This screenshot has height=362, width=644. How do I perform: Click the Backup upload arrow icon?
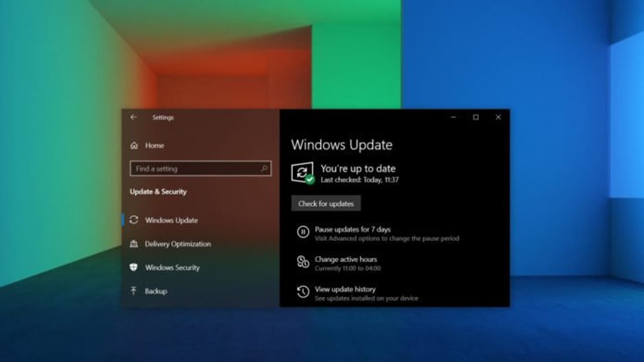click(x=134, y=291)
